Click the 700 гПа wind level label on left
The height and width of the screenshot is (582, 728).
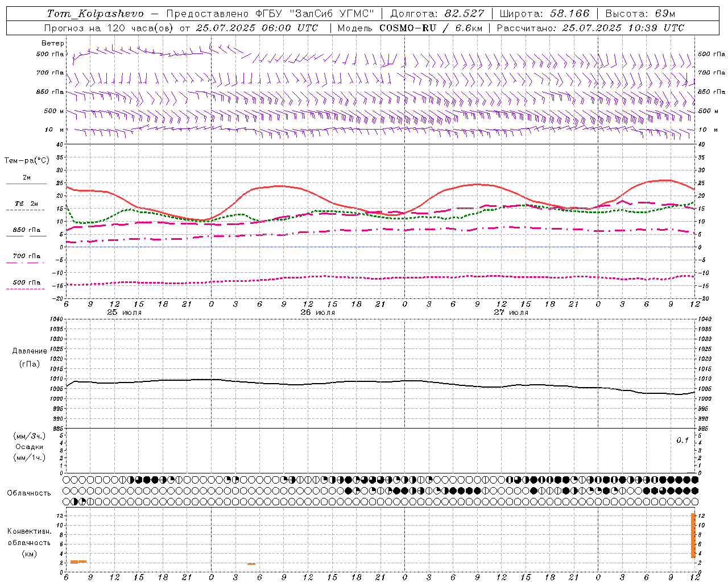point(50,73)
